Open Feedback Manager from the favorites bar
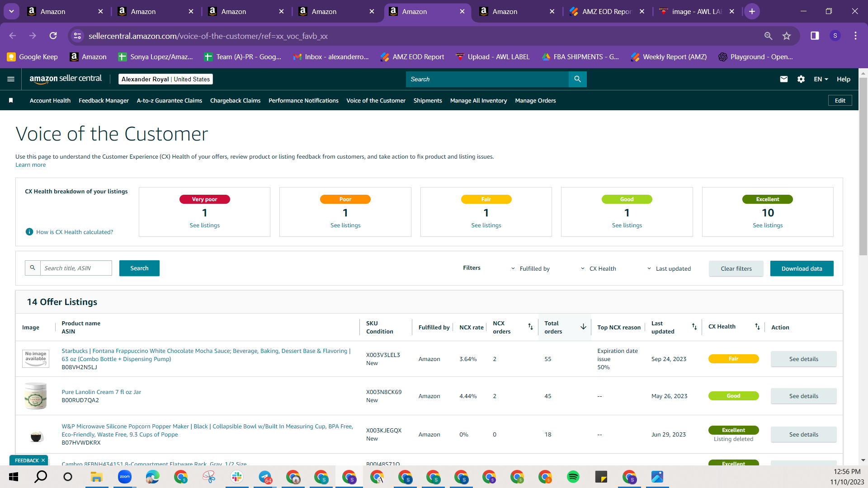 [x=104, y=100]
